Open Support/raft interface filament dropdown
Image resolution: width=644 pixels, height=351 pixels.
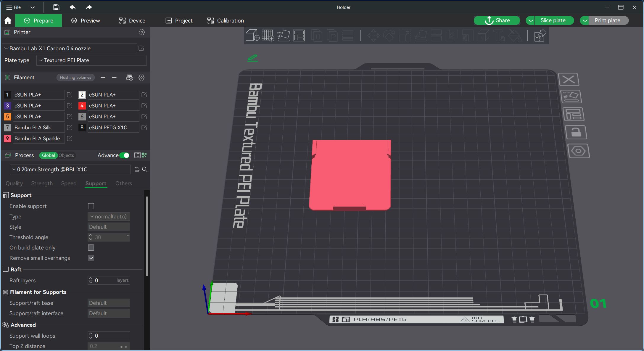click(109, 313)
